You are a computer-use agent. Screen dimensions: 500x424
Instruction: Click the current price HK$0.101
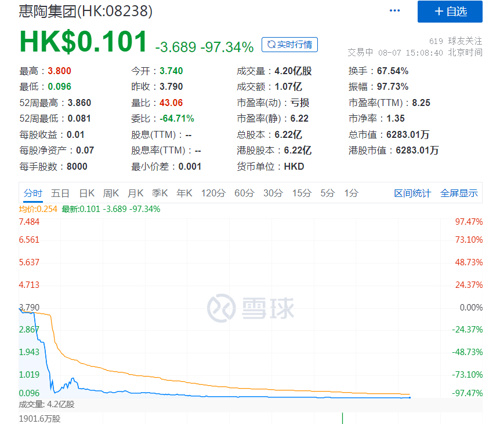point(83,42)
